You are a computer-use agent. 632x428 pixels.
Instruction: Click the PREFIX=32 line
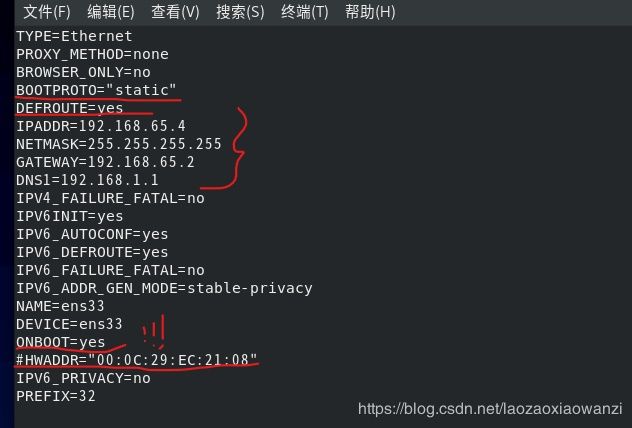(x=56, y=396)
